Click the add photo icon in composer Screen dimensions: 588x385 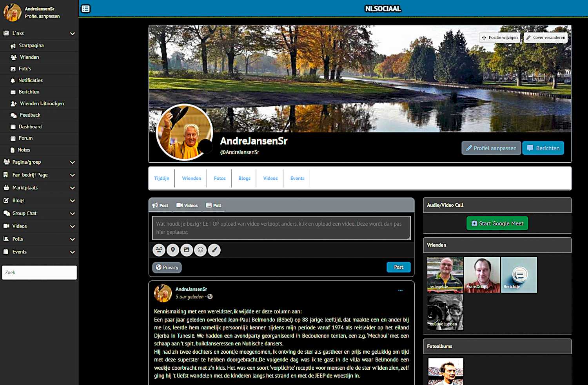tap(187, 250)
